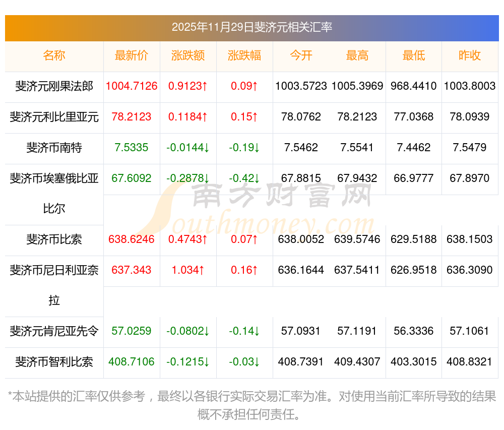504x430 pixels.
Task: Click change amount 0.9123↑
Action: (188, 86)
